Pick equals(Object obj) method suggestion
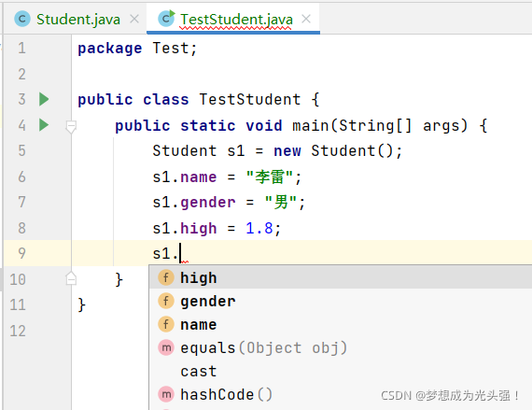 341,347
